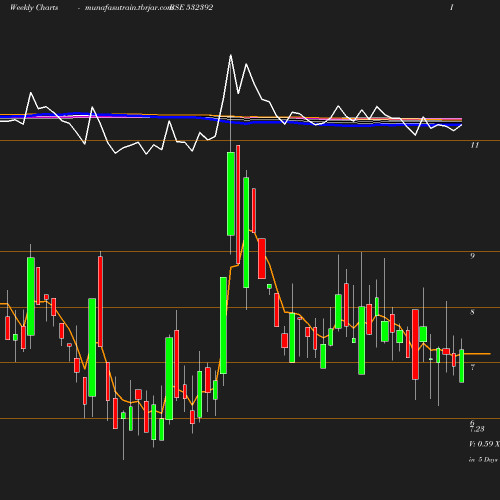
Task: Click the highest peak of white indicator line
Action: pos(231,55)
